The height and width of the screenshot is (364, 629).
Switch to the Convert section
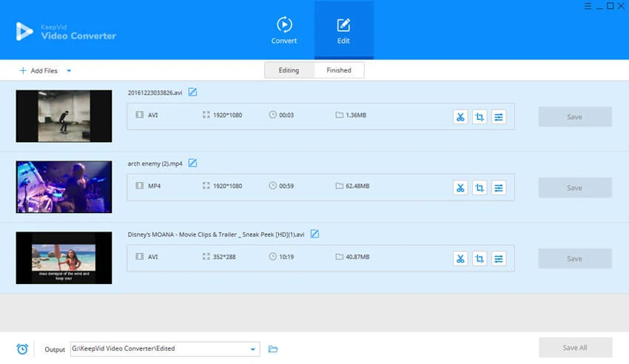pos(284,30)
